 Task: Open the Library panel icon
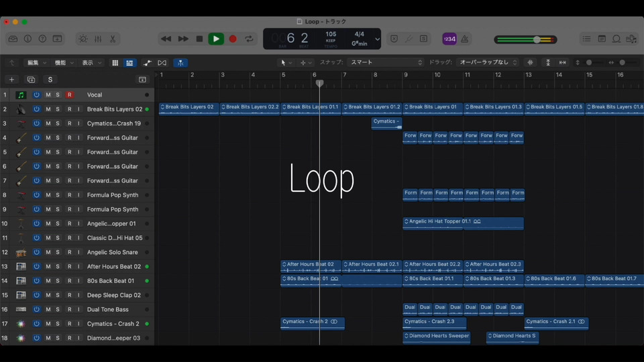13,39
